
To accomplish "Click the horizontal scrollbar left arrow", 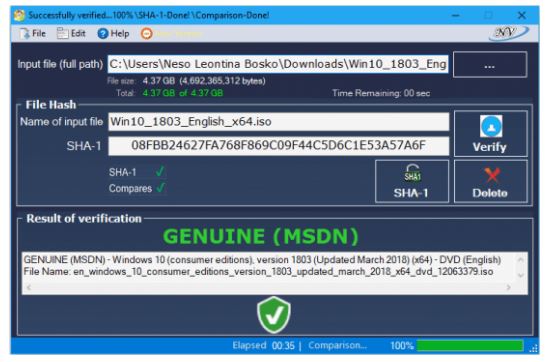I will 29,287.
